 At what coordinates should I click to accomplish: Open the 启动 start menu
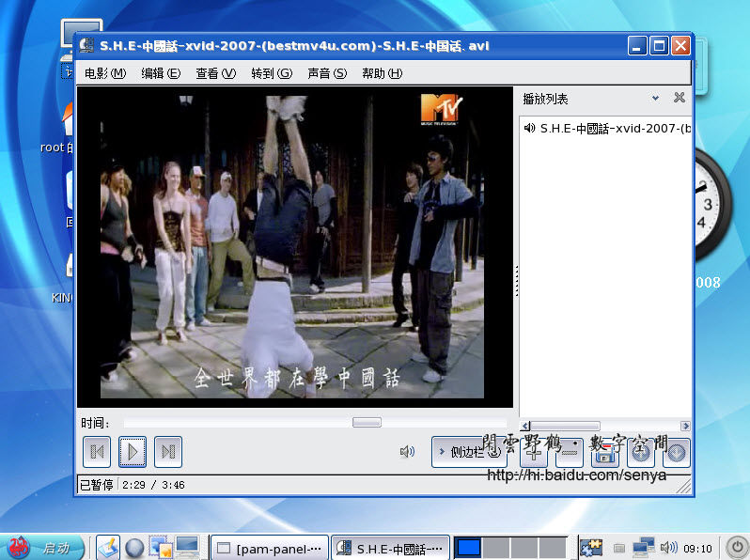pos(43,547)
